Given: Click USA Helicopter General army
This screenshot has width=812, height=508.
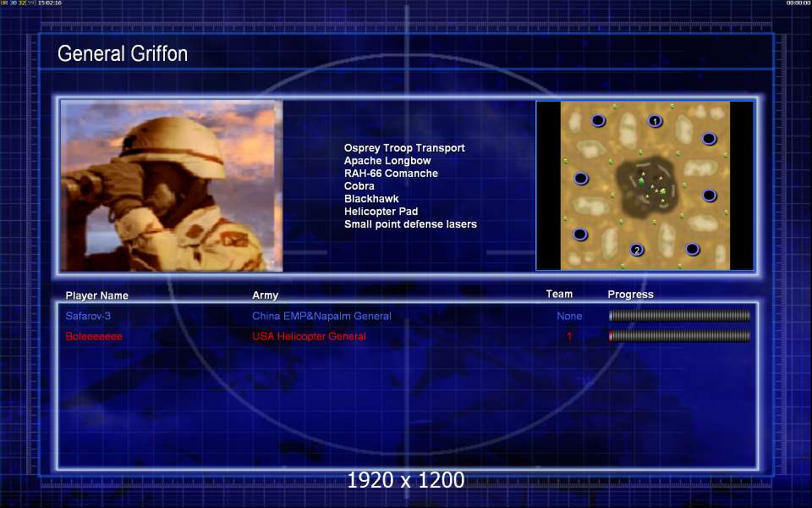Looking at the screenshot, I should (309, 336).
